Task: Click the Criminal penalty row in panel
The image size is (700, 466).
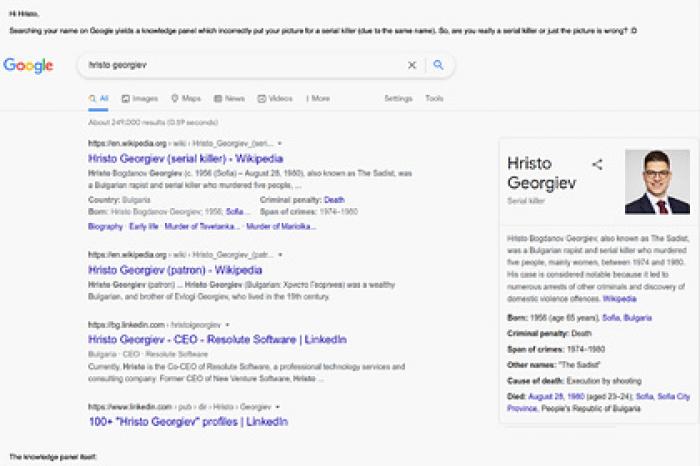Action: coord(549,333)
